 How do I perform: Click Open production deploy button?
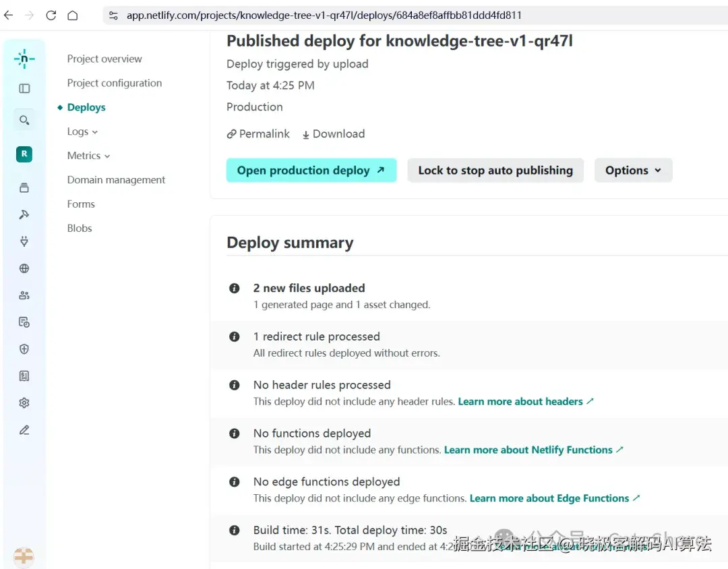pyautogui.click(x=311, y=171)
